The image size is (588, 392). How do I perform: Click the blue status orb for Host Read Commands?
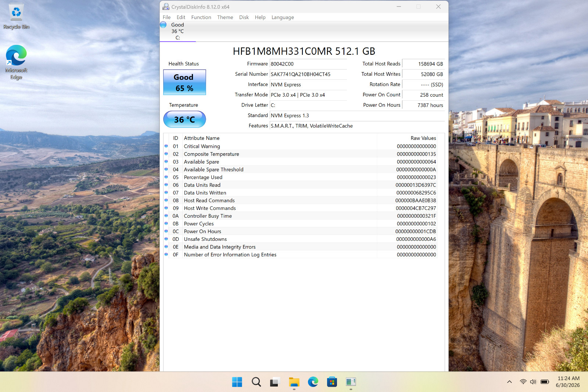pos(166,200)
